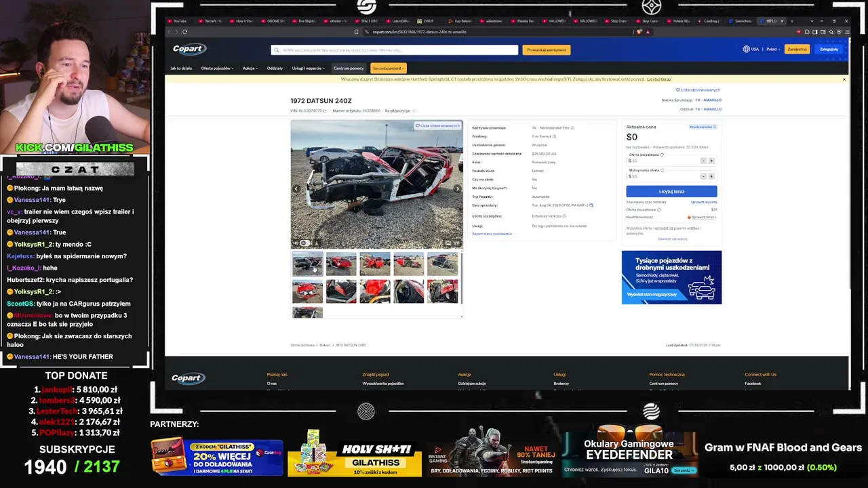This screenshot has height=488, width=868.
Task: Bookmark the page from the address bar
Action: [x=357, y=32]
